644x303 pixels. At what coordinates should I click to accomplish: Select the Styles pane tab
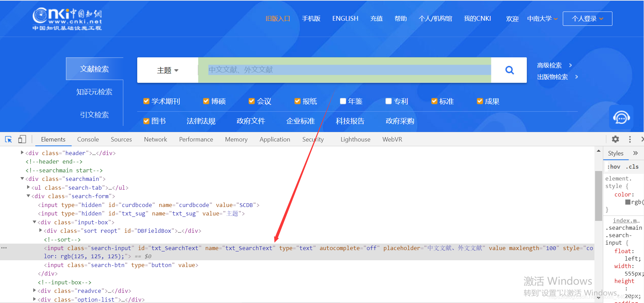coord(615,153)
